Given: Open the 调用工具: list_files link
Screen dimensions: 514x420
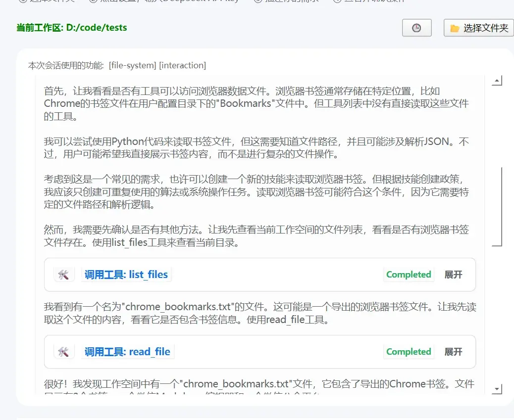Looking at the screenshot, I should [x=126, y=275].
